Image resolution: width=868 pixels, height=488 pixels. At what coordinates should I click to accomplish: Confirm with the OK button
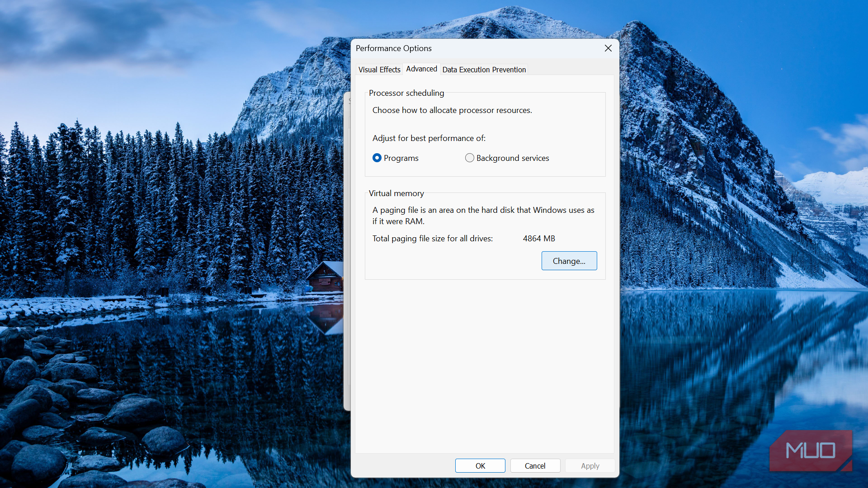tap(480, 465)
